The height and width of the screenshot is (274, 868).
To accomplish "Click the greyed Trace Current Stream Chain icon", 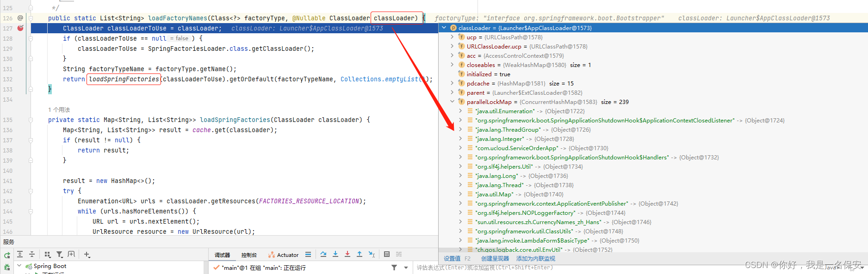I will tap(399, 254).
